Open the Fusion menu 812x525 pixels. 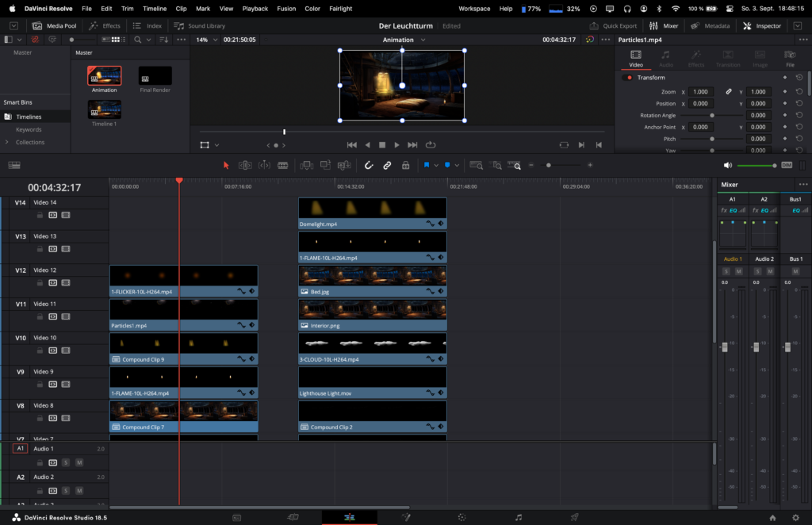(286, 9)
